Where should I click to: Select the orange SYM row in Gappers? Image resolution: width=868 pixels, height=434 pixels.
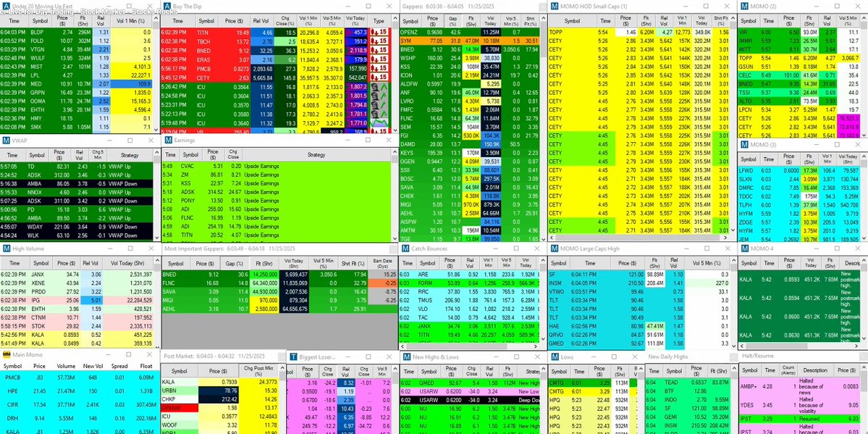[471, 41]
